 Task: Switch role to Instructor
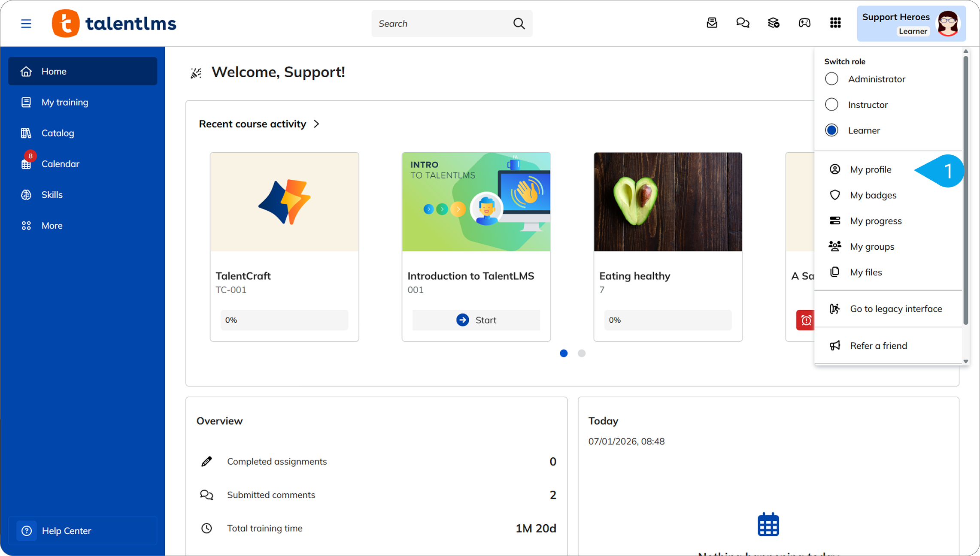tap(831, 105)
